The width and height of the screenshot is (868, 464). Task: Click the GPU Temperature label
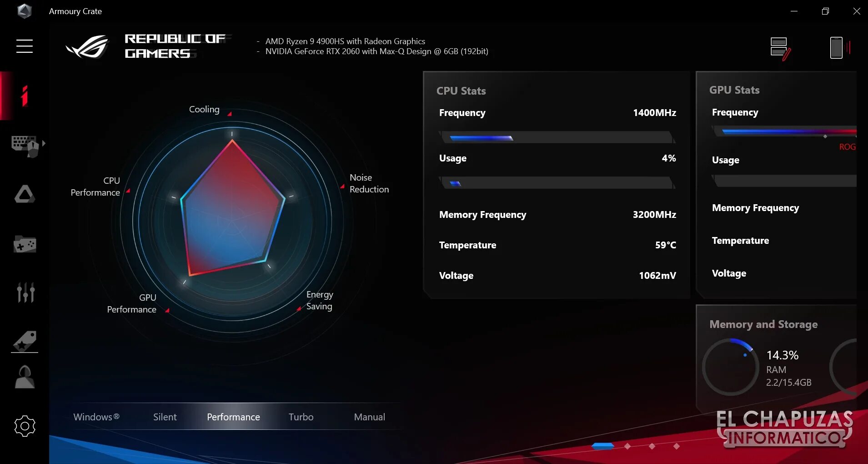(x=741, y=241)
